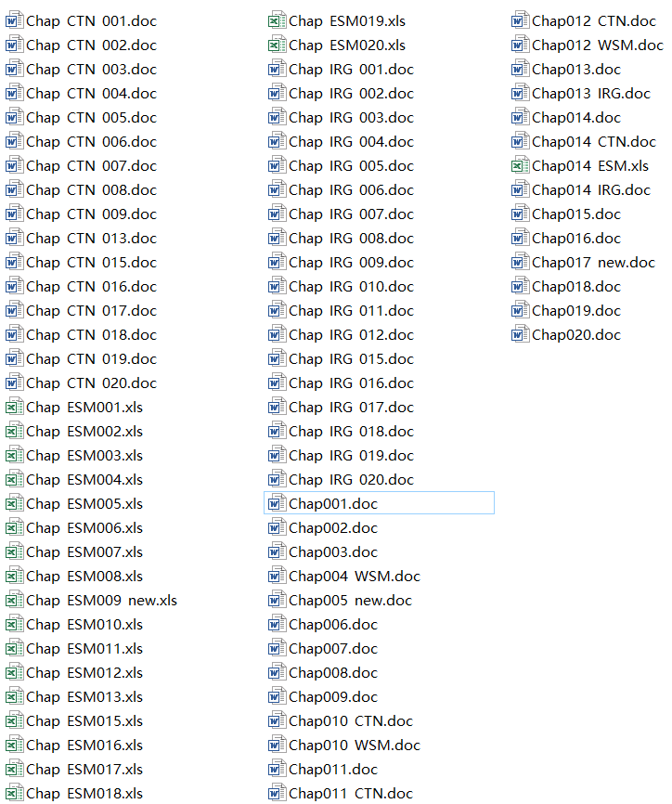Select file Chap IRG 015.doc

pos(341,359)
